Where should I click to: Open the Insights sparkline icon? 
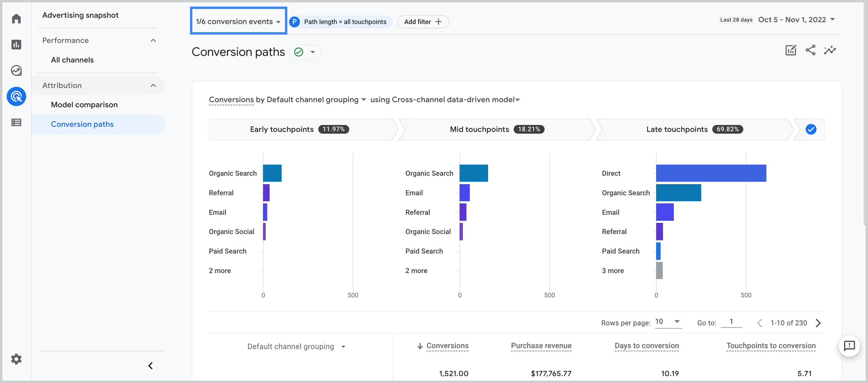point(830,50)
